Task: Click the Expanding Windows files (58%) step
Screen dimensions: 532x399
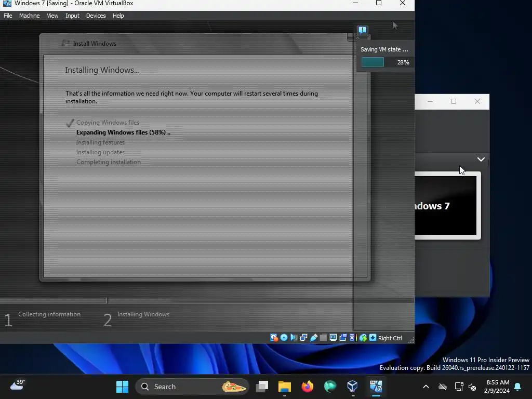Action: (x=123, y=132)
